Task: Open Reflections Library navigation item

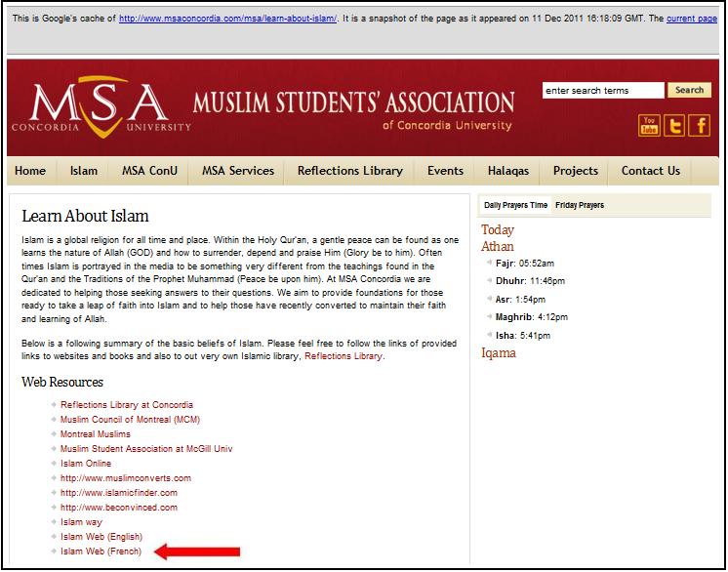Action: (x=349, y=171)
